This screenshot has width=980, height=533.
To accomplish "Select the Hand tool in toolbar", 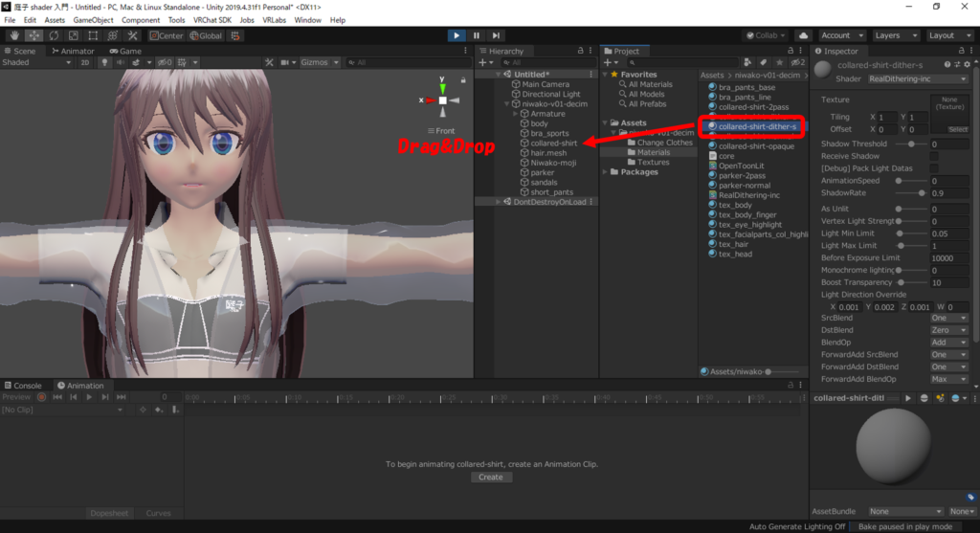I will click(13, 35).
